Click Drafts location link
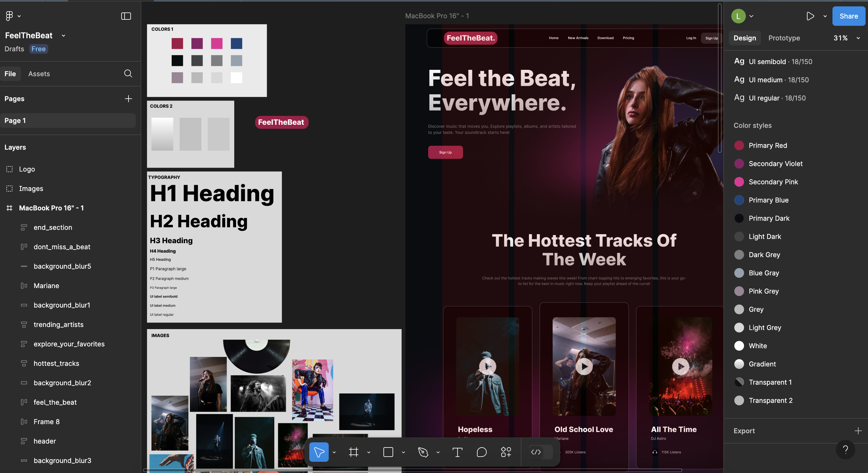The image size is (868, 473). (14, 49)
